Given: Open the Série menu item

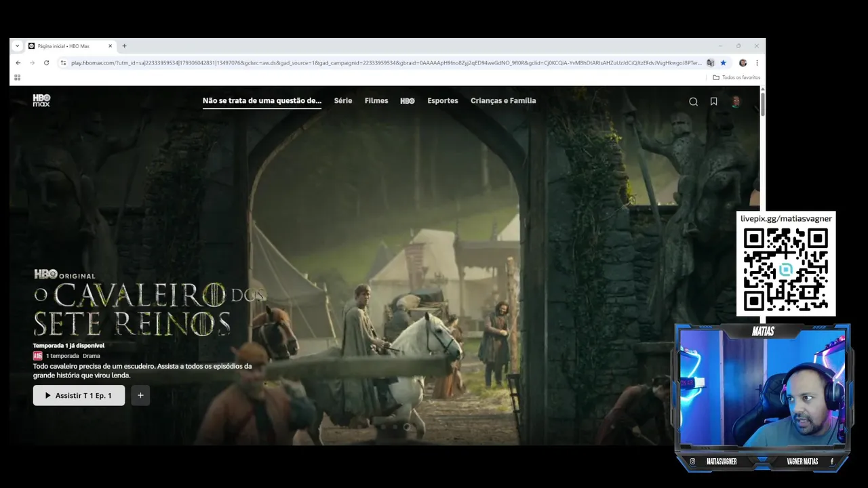Looking at the screenshot, I should (343, 101).
